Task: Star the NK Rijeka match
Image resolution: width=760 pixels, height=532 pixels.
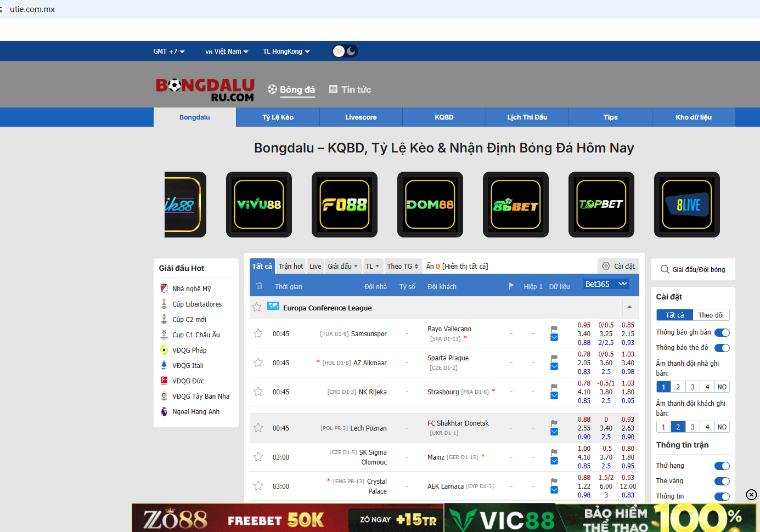Action: tap(258, 392)
